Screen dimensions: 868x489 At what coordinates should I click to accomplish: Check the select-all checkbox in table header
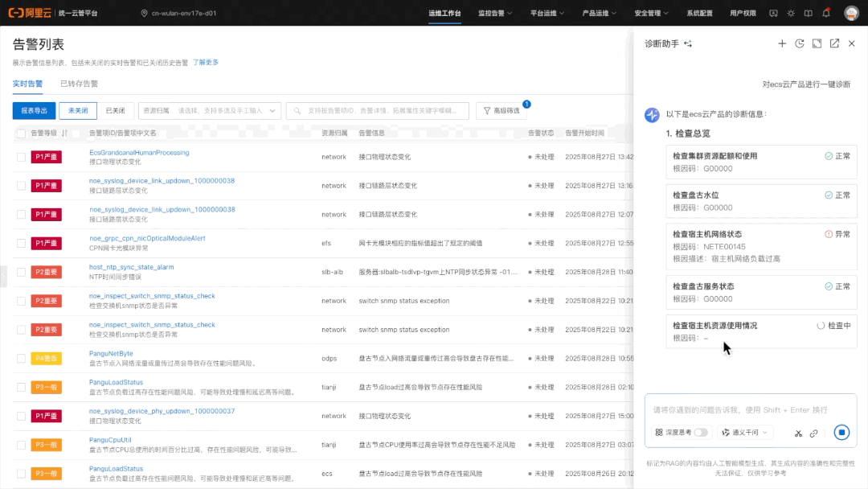[x=21, y=134]
